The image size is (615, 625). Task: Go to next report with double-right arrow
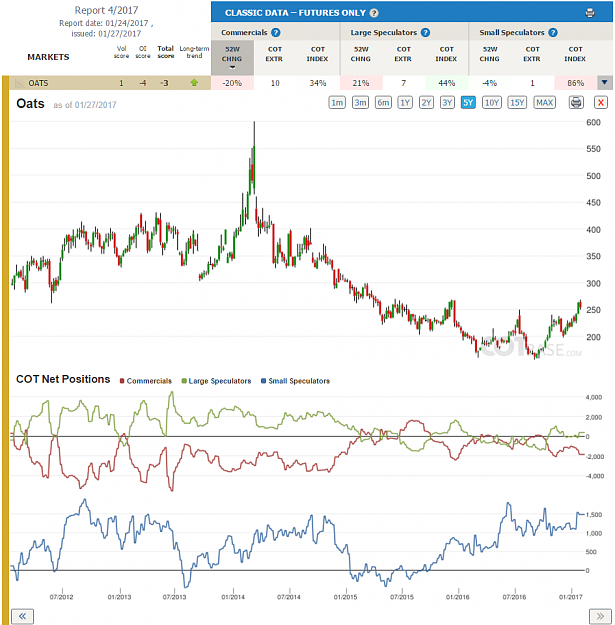tap(600, 616)
